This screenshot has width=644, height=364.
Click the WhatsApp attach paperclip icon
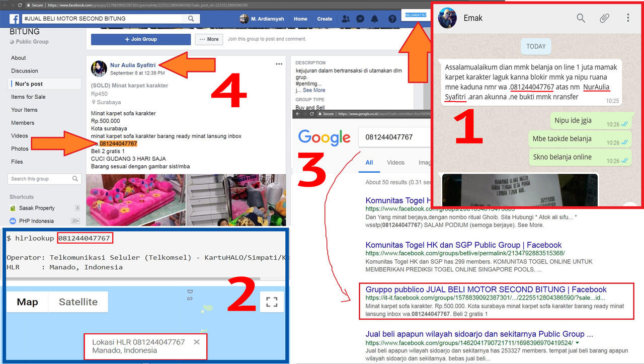604,18
